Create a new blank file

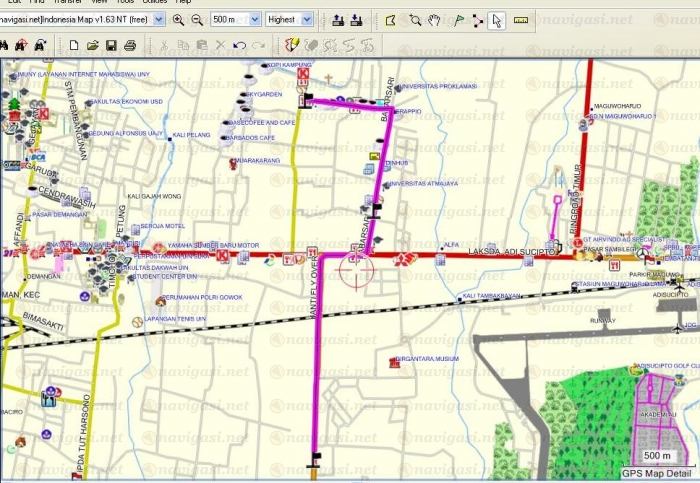click(73, 45)
